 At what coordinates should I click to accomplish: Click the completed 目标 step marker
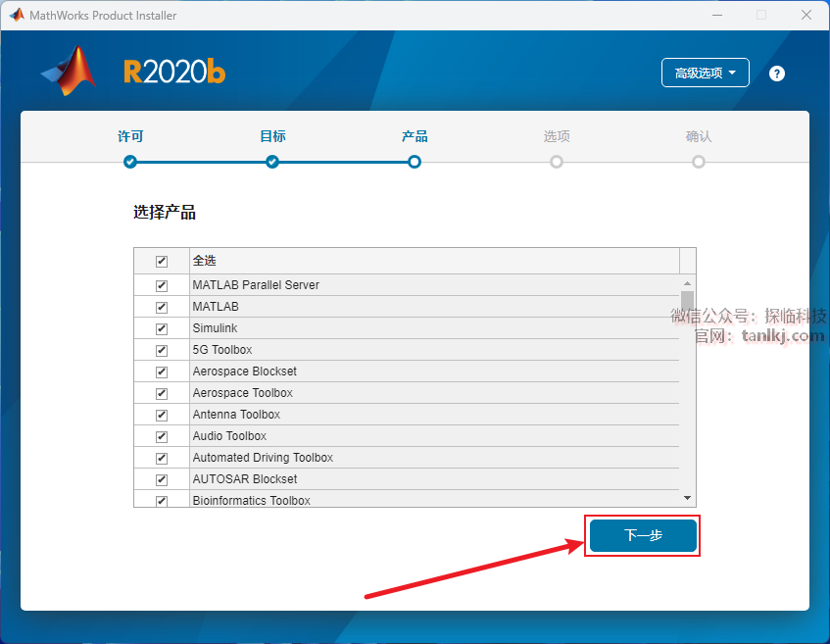click(x=272, y=162)
